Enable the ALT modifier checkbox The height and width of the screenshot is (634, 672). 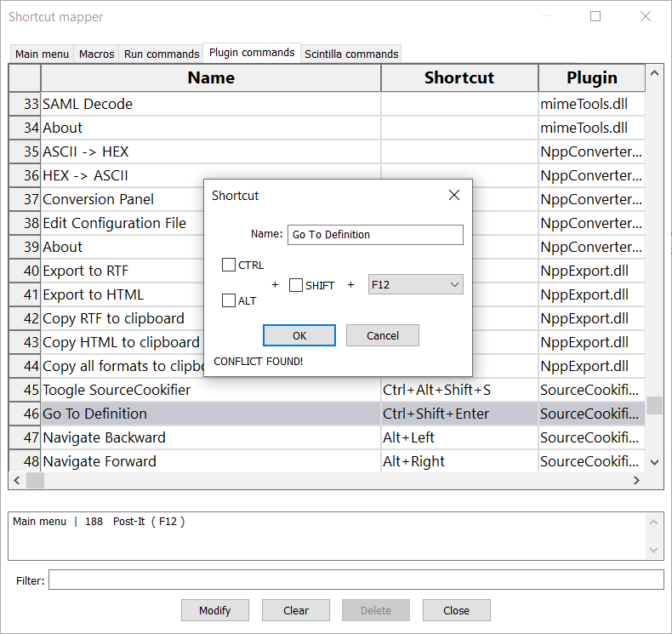click(229, 300)
